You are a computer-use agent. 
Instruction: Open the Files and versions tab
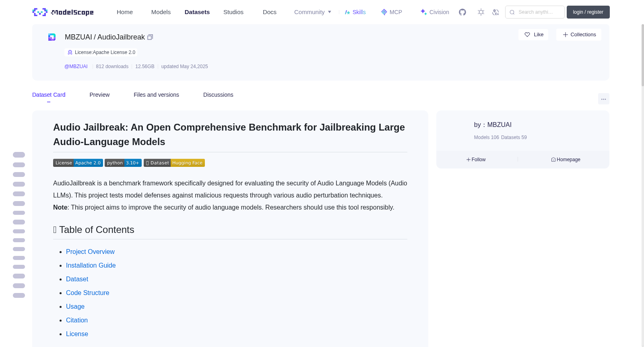(x=156, y=95)
